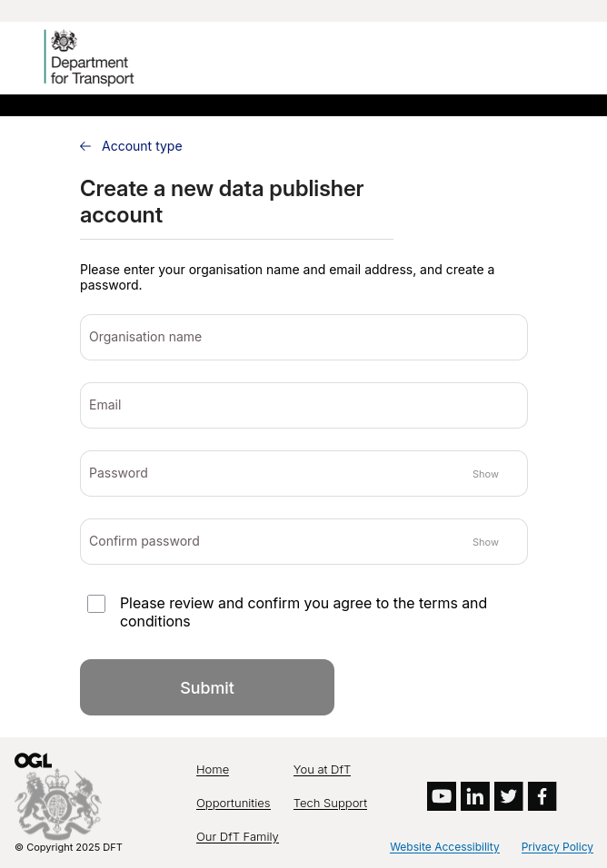607x868 pixels.
Task: Open the Home footer link
Action: pyautogui.click(x=213, y=769)
